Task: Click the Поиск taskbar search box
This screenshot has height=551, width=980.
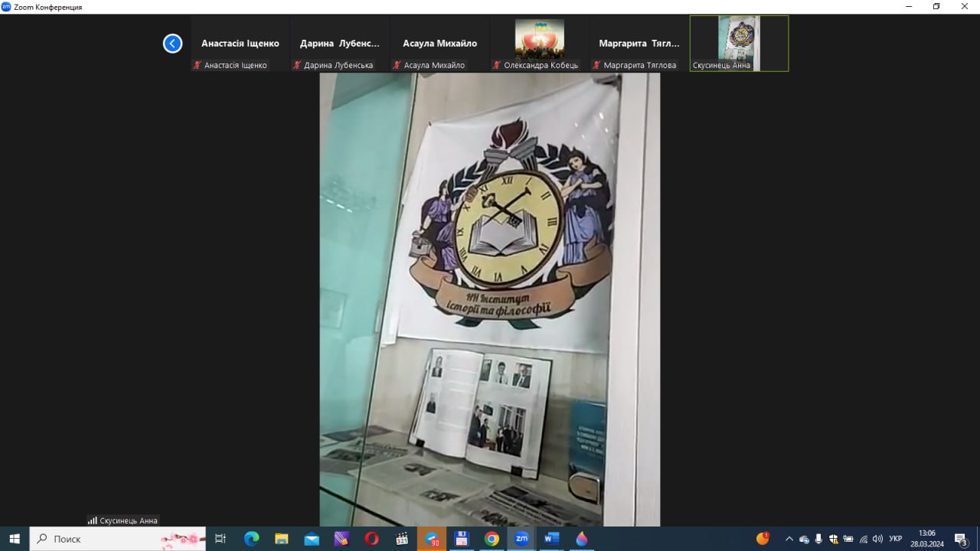Action: pyautogui.click(x=118, y=539)
